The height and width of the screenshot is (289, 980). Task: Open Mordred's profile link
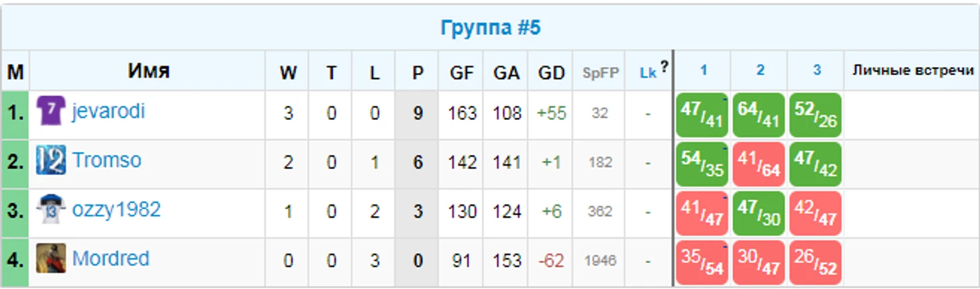click(x=111, y=258)
